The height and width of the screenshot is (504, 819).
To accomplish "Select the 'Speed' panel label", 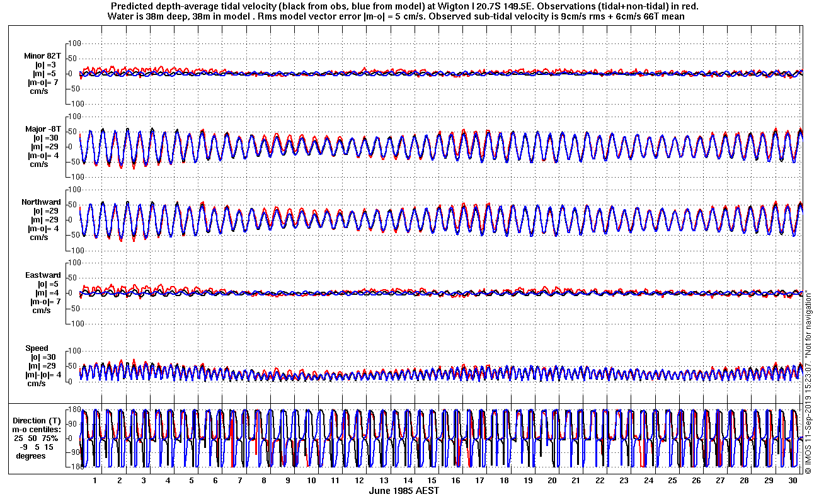I will point(37,348).
